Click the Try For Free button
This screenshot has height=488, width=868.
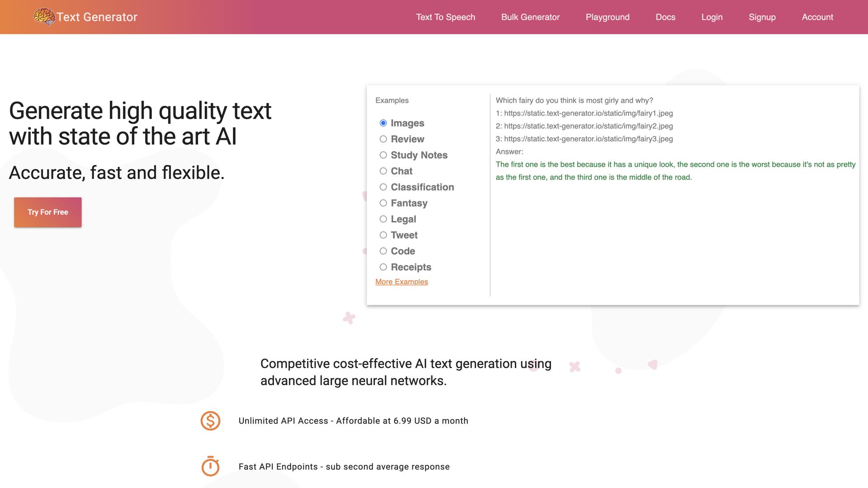point(47,212)
